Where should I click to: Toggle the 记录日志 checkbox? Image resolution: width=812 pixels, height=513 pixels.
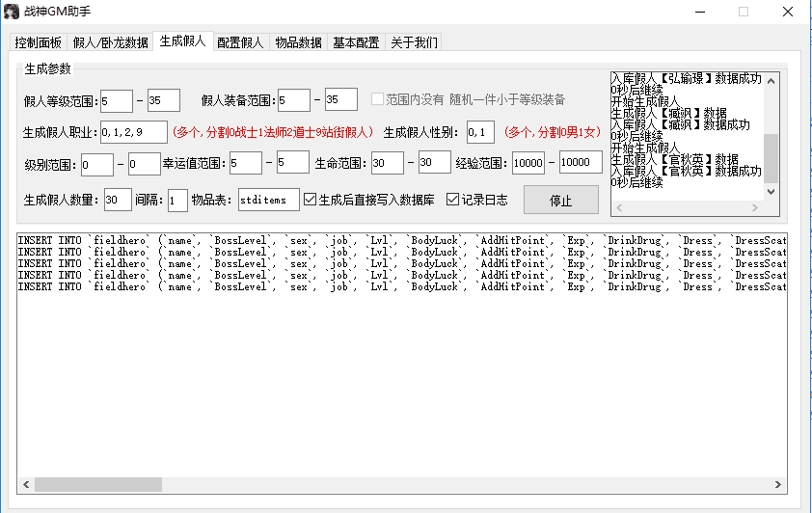477,200
